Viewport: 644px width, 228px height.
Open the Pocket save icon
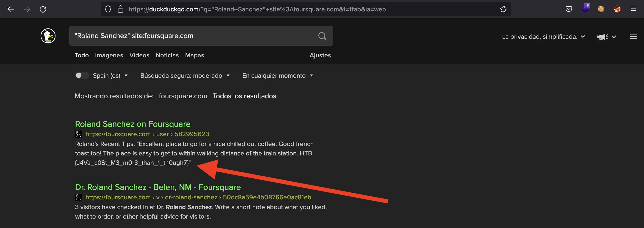pos(569,9)
